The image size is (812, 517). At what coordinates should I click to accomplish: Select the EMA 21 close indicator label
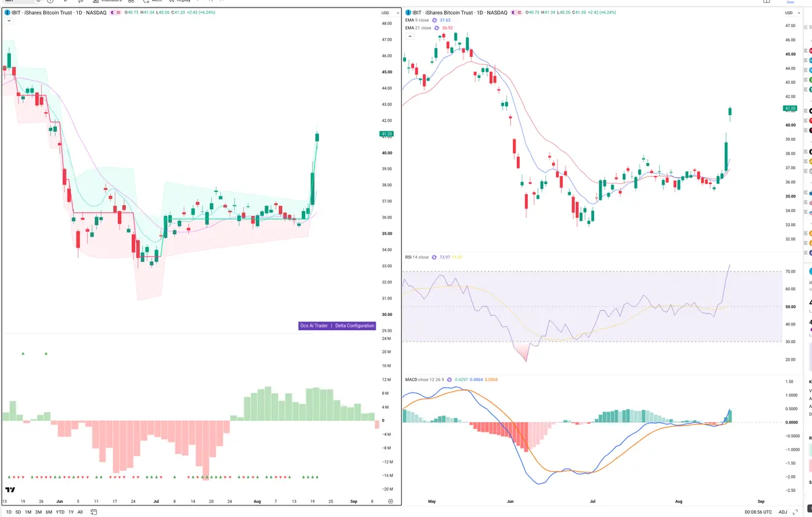(x=418, y=28)
